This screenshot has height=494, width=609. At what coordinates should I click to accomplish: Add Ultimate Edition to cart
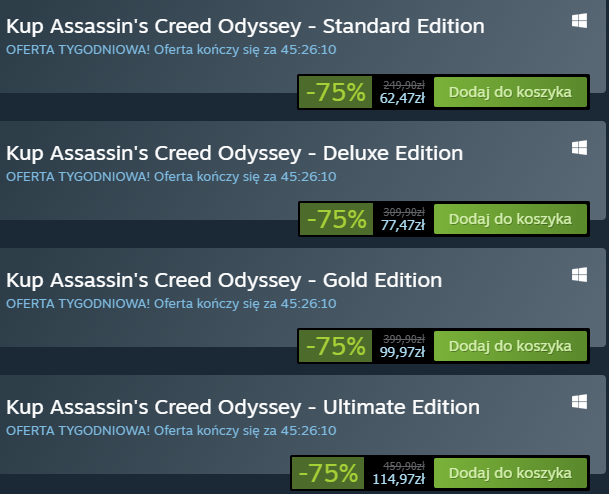click(x=510, y=472)
